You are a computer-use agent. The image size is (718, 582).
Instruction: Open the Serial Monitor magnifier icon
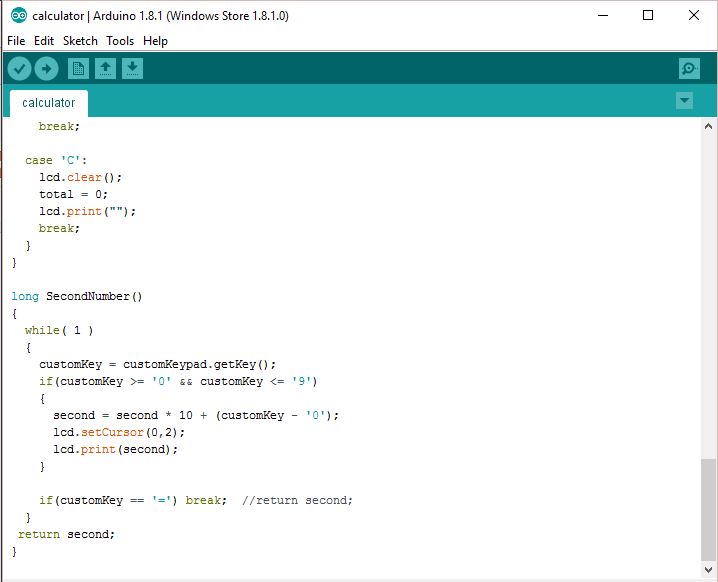689,69
